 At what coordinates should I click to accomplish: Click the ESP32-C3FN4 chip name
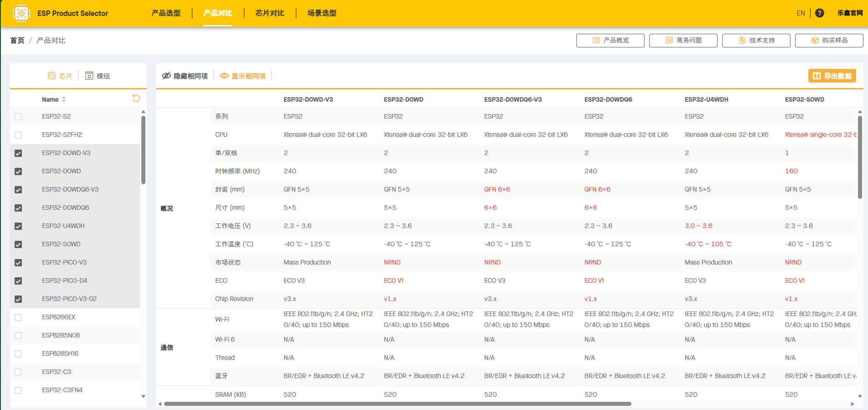click(62, 390)
